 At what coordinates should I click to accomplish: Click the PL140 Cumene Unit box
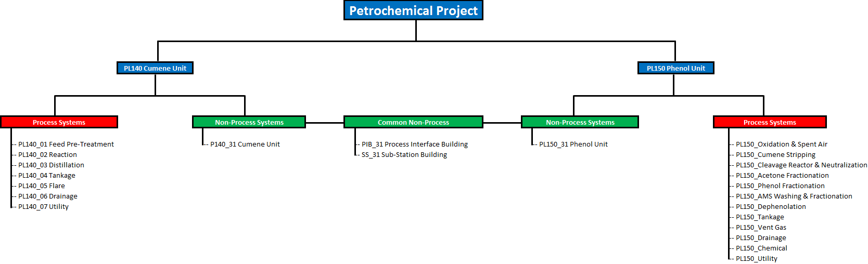[155, 68]
